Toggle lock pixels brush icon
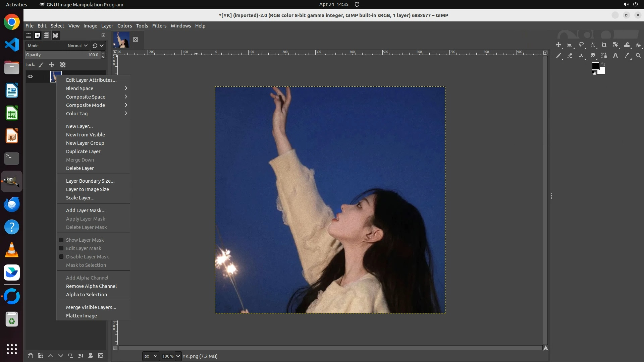644x362 pixels. point(41,65)
